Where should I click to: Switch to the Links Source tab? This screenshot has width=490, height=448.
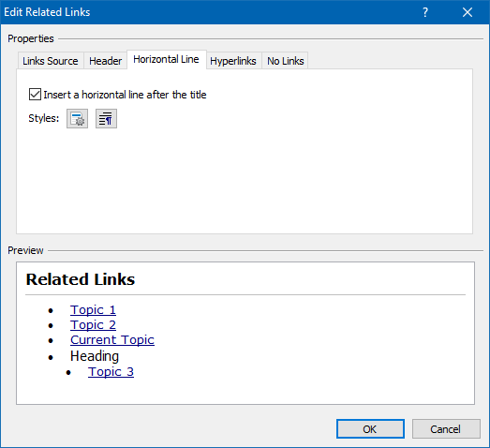pyautogui.click(x=51, y=61)
